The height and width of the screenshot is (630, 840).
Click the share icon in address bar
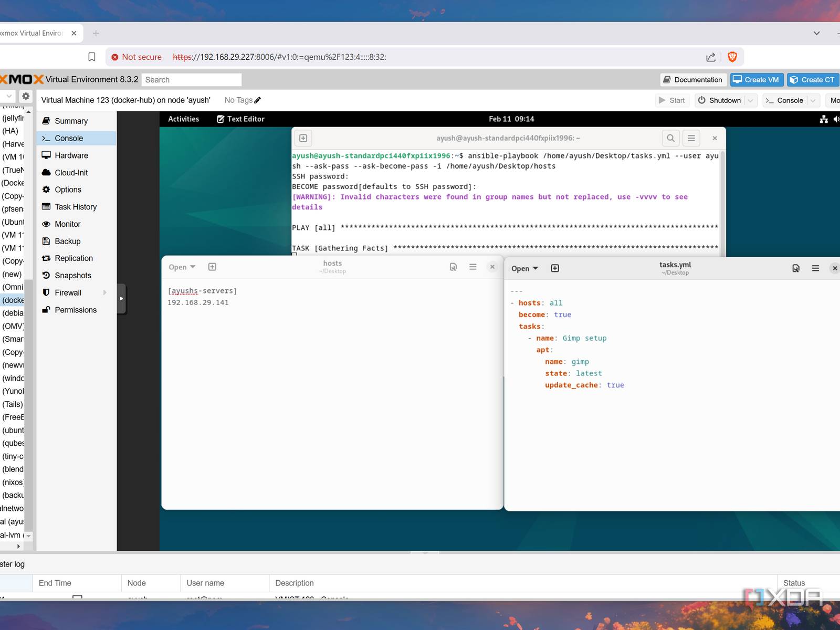click(x=710, y=57)
